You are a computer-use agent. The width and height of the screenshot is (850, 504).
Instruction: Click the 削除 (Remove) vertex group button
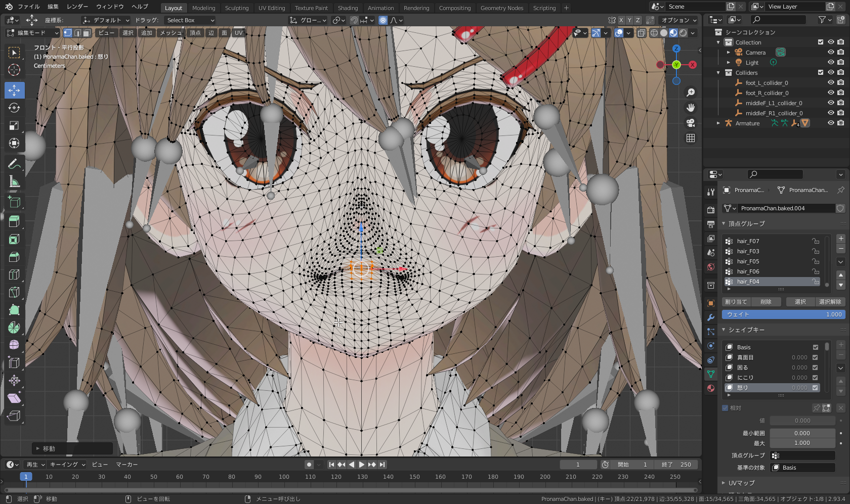click(767, 301)
